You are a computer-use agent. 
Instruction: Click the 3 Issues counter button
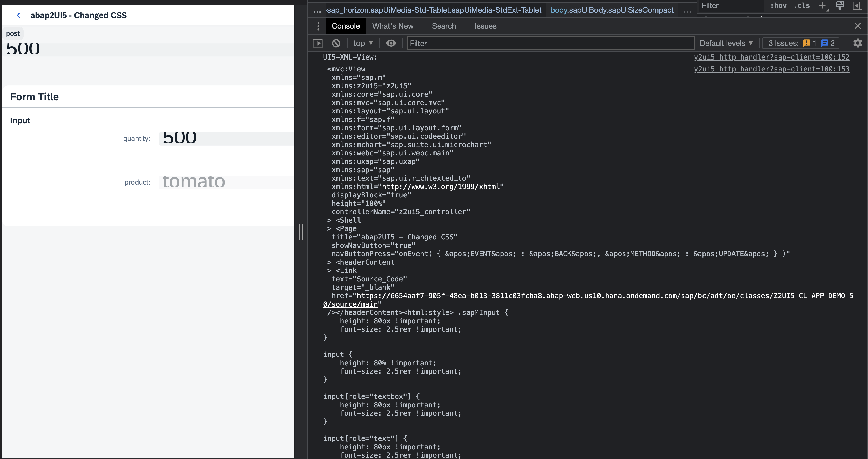tap(801, 43)
